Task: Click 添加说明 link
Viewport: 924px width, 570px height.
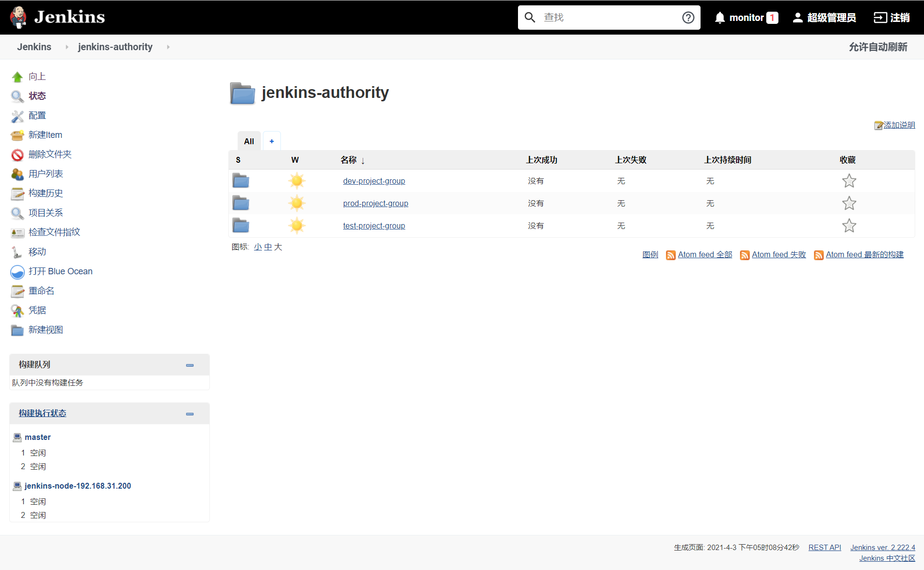Action: click(899, 125)
